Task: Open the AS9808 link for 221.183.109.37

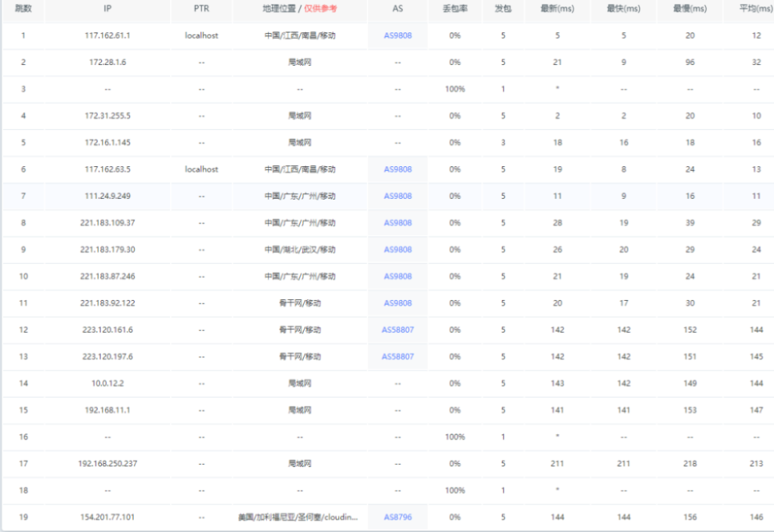Action: [398, 223]
